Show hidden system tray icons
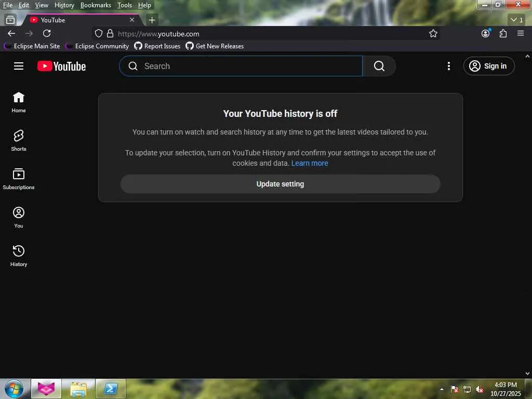Viewport: 532px width, 399px height. tap(442, 389)
